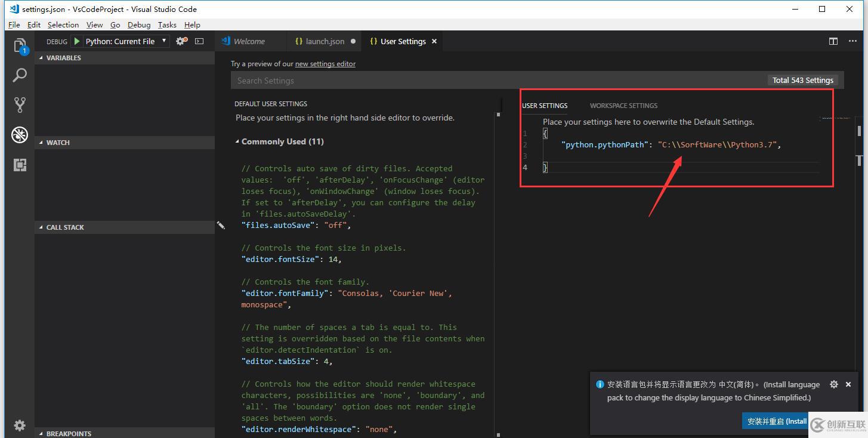Click the Install and restart language button
The width and height of the screenshot is (868, 438).
pos(775,421)
